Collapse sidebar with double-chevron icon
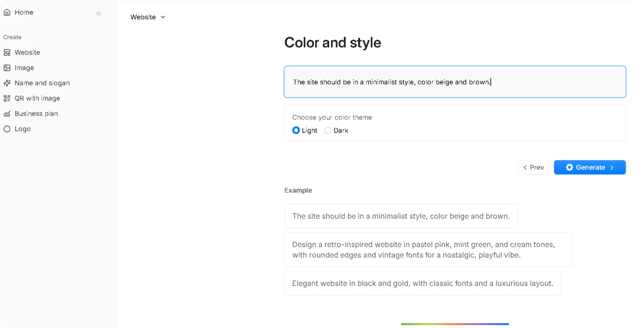Screen dimensions: 644x328 coord(99,13)
